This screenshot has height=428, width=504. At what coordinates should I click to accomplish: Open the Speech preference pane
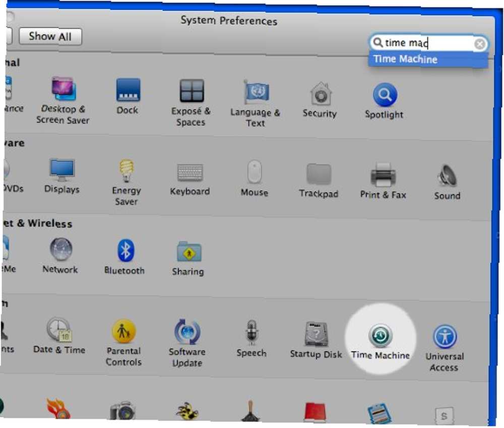[251, 339]
